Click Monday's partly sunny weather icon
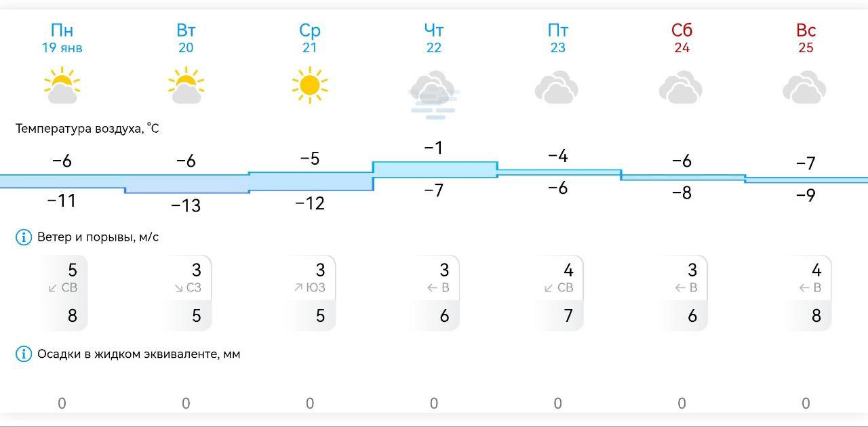Viewport: 868px width, 427px height. pyautogui.click(x=62, y=85)
